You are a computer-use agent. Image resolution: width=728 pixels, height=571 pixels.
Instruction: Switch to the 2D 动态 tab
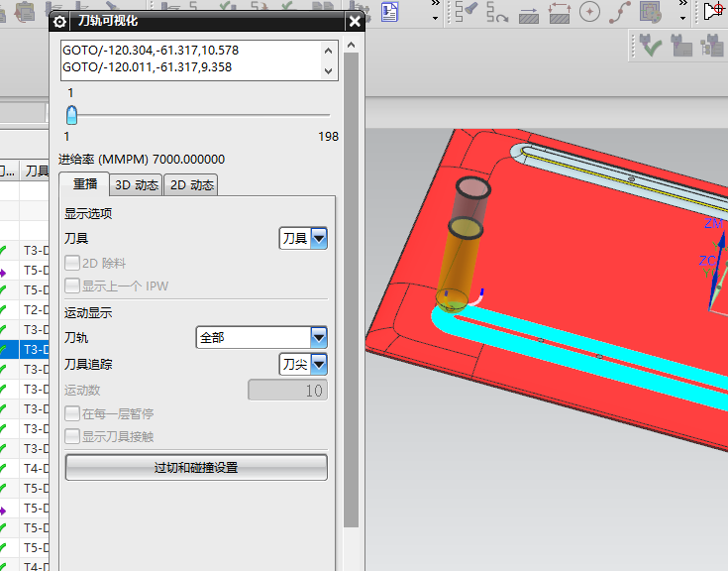click(x=191, y=185)
